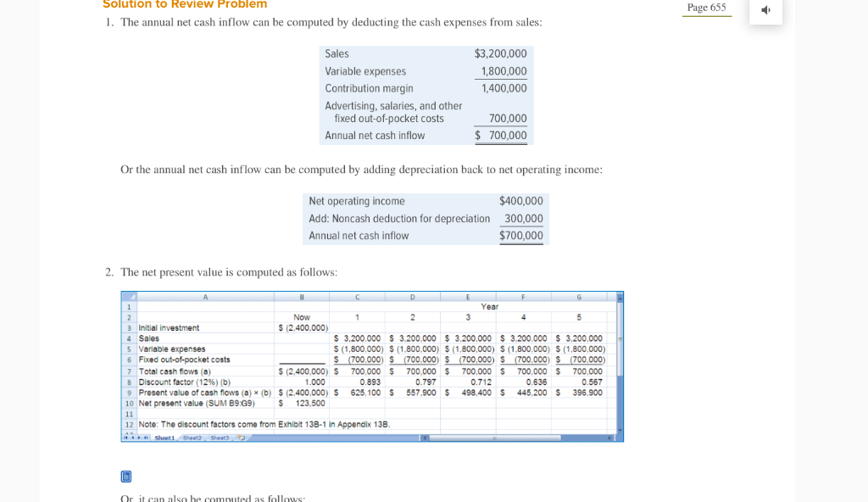Click the Page 655 label
The width and height of the screenshot is (868, 502).
(x=706, y=7)
